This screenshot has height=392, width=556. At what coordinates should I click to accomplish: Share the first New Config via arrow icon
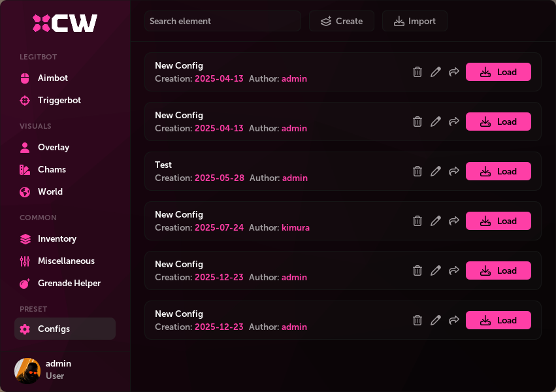point(454,72)
